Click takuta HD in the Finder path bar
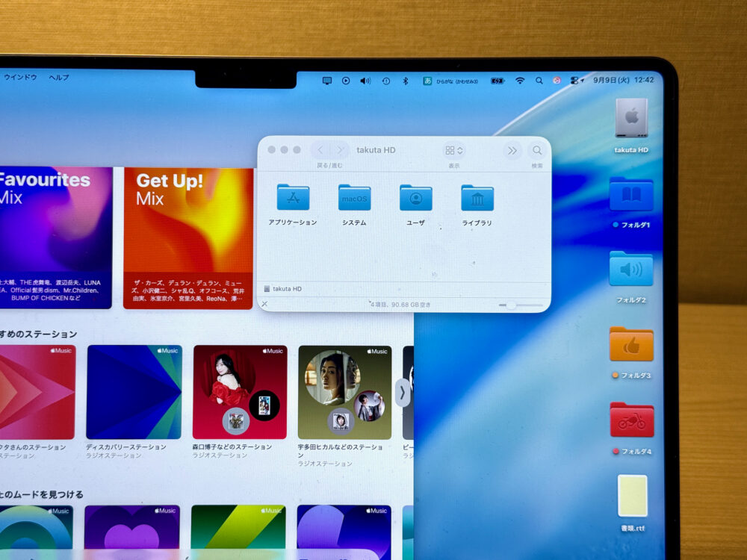Screen dimensions: 747x560 282,289
